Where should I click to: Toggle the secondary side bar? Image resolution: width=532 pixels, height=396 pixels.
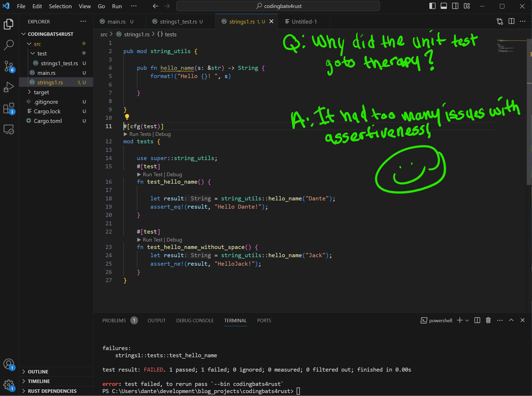(x=455, y=6)
